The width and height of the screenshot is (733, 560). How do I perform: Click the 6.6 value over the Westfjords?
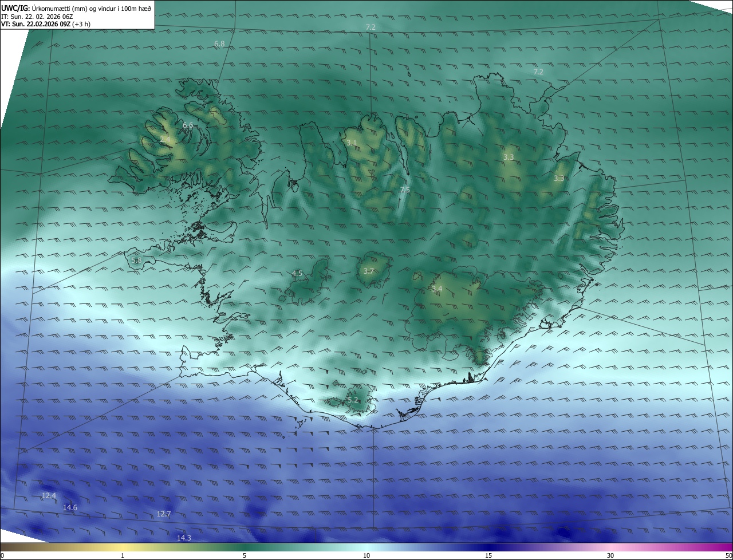tap(188, 125)
